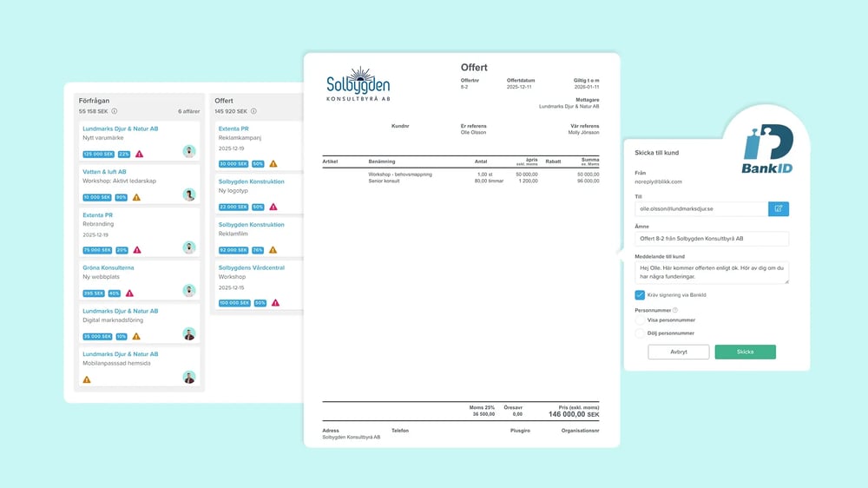
Task: Click the 10 000 SEK badge
Action: point(97,197)
